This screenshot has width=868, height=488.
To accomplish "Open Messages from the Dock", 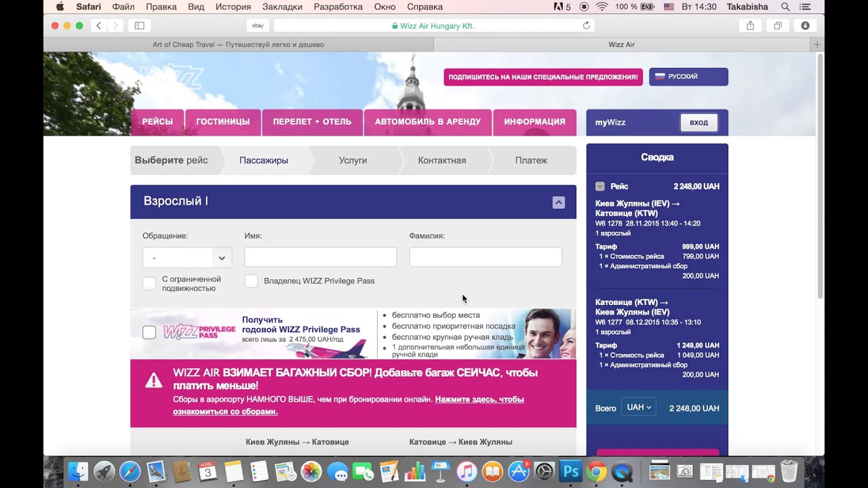I will (x=337, y=472).
